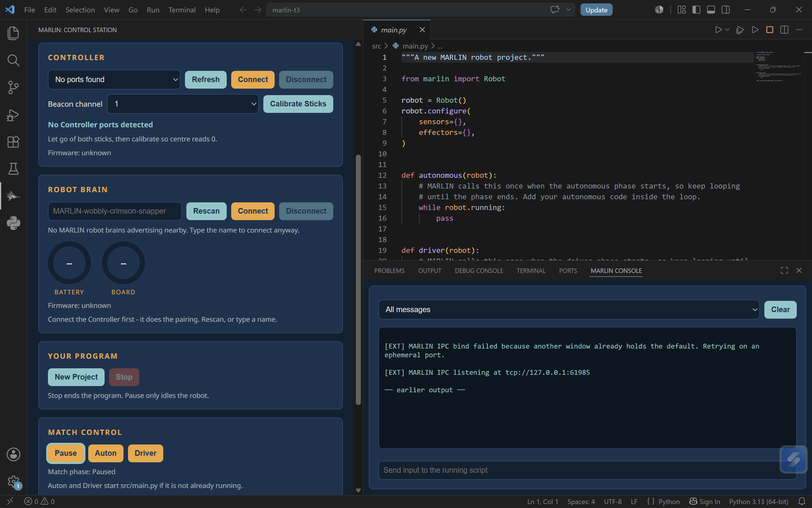
Task: Open the remote window status bar icon
Action: pyautogui.click(x=10, y=502)
